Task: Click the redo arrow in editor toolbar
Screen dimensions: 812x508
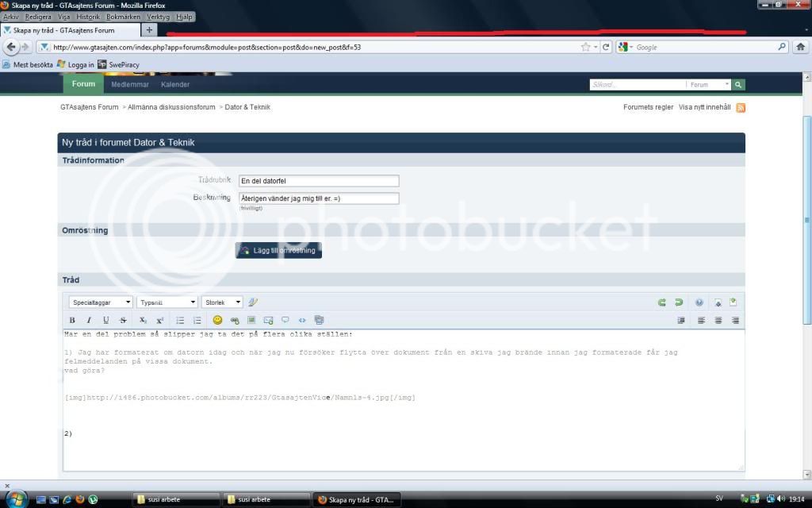Action: point(679,302)
